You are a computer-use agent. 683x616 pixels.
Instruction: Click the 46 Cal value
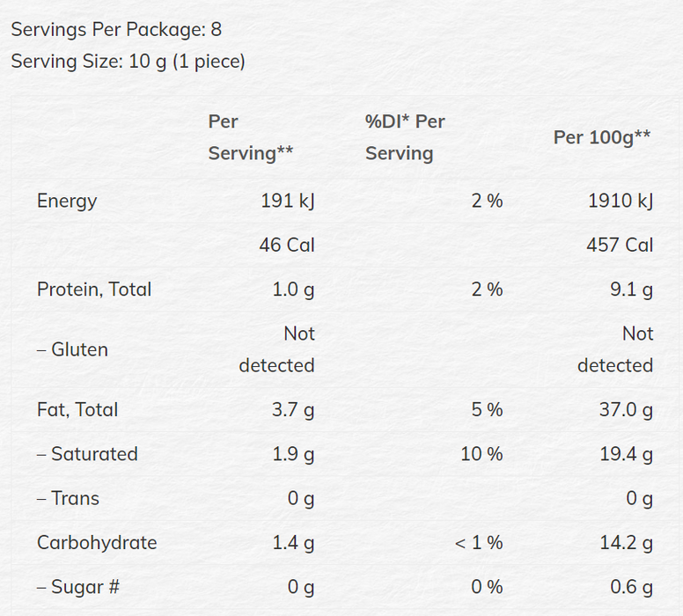tap(288, 245)
